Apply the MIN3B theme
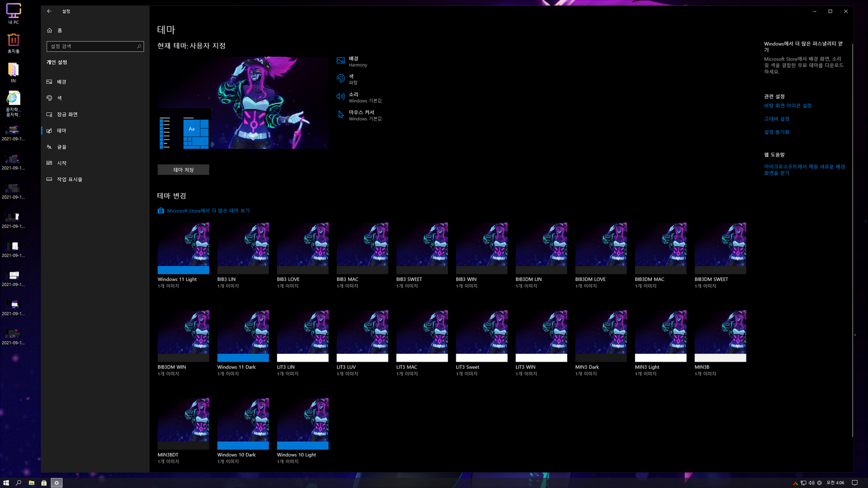Viewport: 868px width, 488px height. [720, 343]
